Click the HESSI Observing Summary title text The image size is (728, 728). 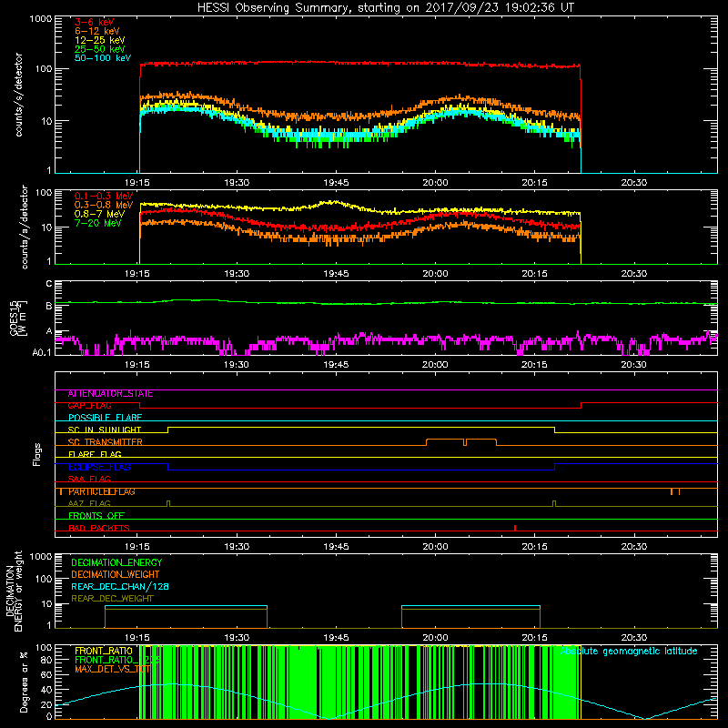click(x=385, y=8)
